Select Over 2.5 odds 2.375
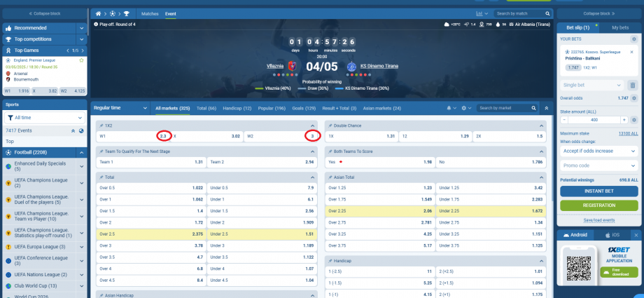Viewport: 644px width, 298px height. pyautogui.click(x=151, y=233)
